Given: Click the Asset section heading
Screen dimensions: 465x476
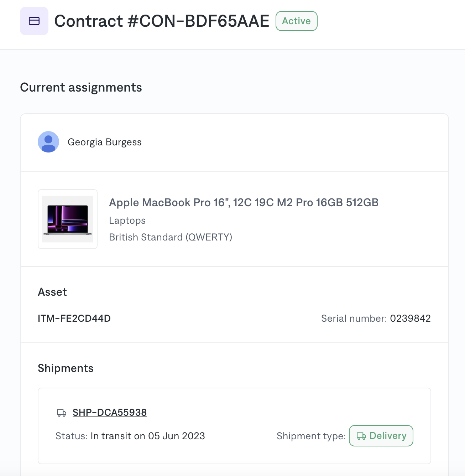Looking at the screenshot, I should point(52,292).
